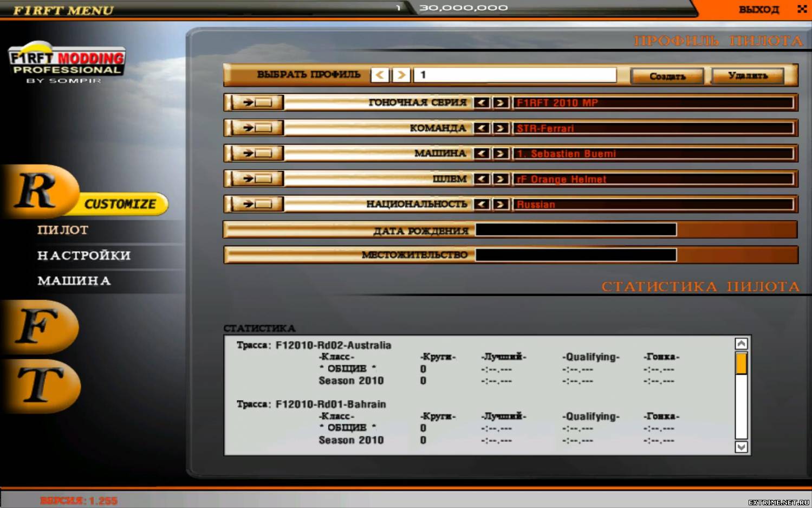The image size is (812, 508).
Task: Click the arrow-box icon in МАШИНА row
Action: click(257, 153)
